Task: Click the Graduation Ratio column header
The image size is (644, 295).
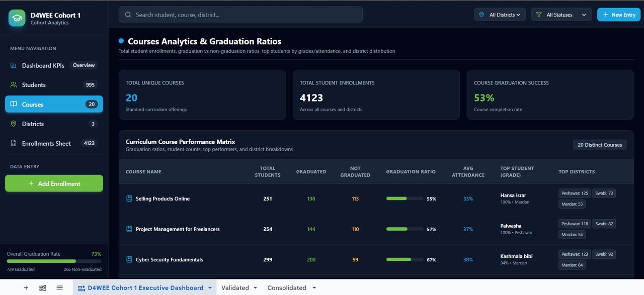Action: [411, 172]
